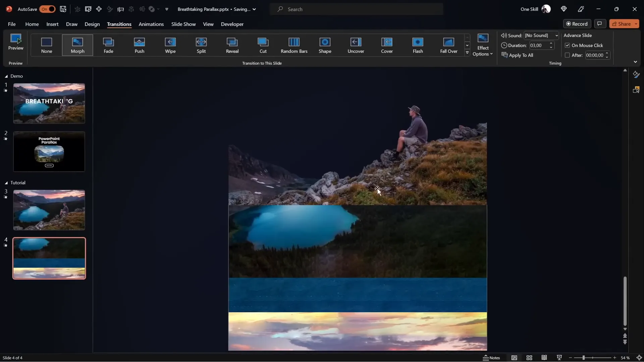This screenshot has width=644, height=362.
Task: Switch to the Animations tab
Action: click(x=151, y=24)
